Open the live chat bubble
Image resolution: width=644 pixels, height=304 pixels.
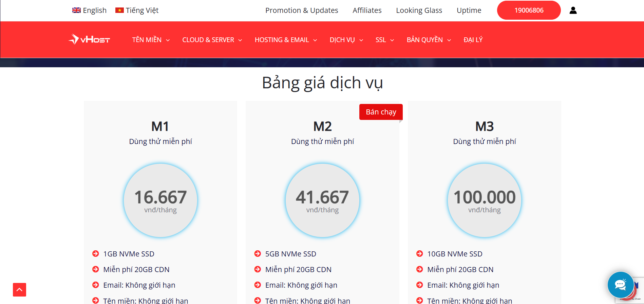(620, 285)
